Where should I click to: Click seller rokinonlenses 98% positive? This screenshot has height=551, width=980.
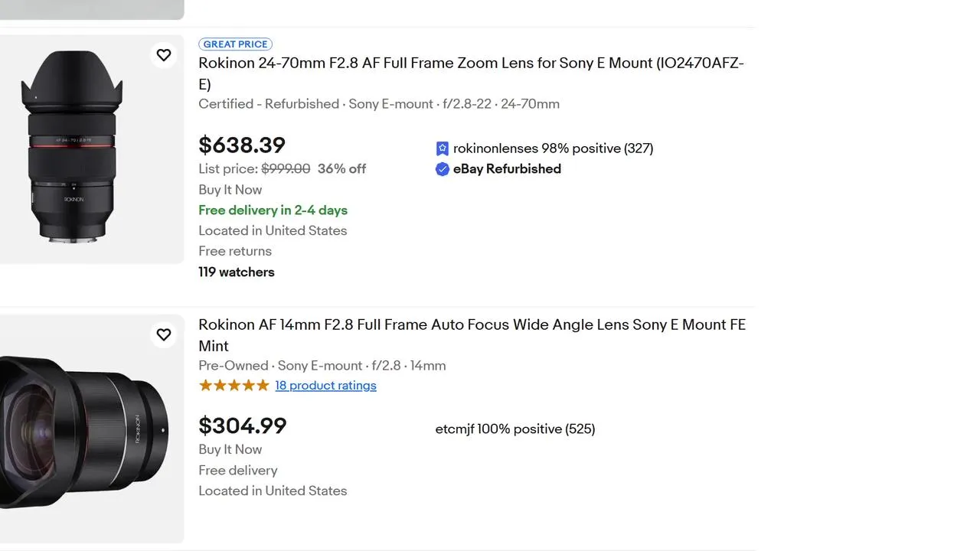[553, 148]
